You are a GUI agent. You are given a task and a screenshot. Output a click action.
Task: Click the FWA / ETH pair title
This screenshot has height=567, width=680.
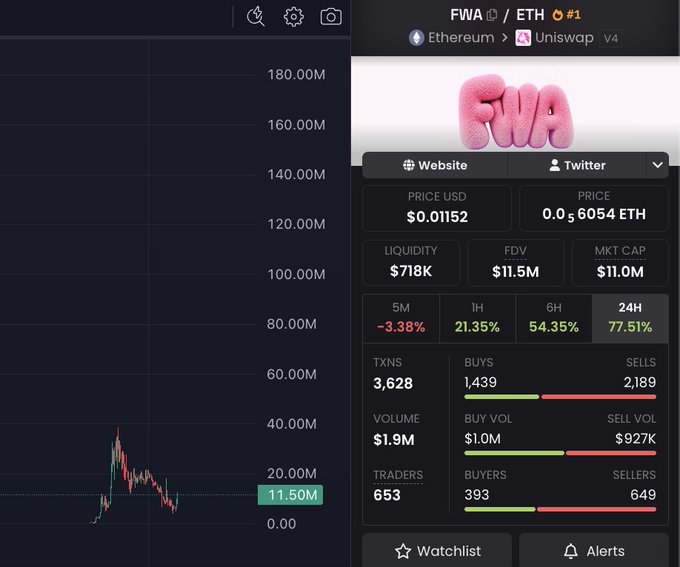click(x=497, y=15)
